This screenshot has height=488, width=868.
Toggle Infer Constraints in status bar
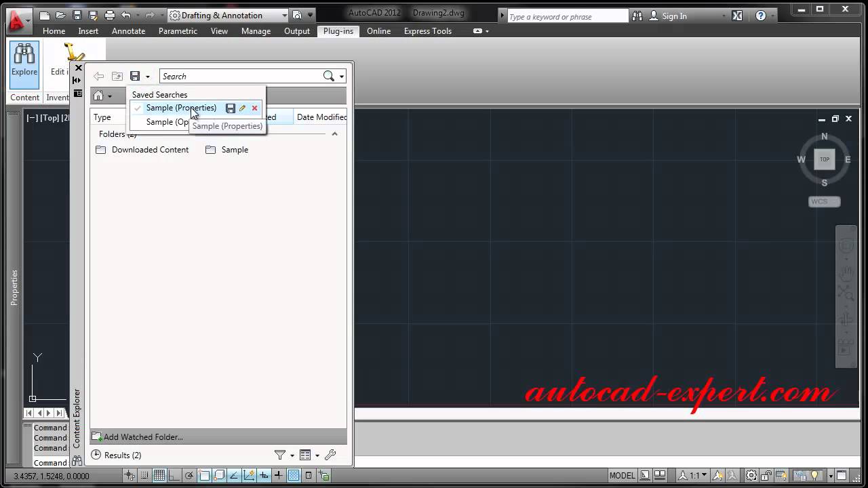click(x=130, y=476)
